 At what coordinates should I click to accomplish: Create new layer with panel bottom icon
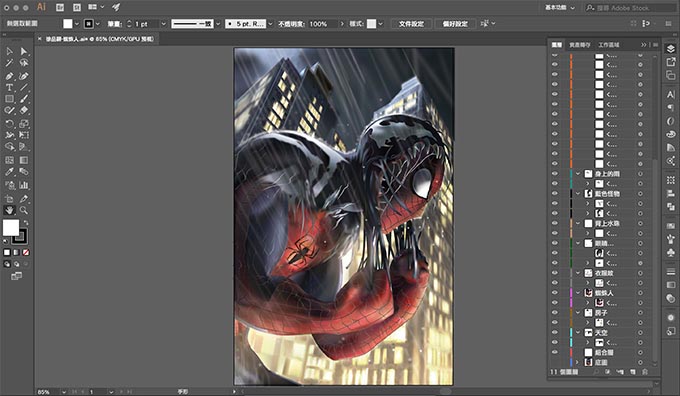633,372
